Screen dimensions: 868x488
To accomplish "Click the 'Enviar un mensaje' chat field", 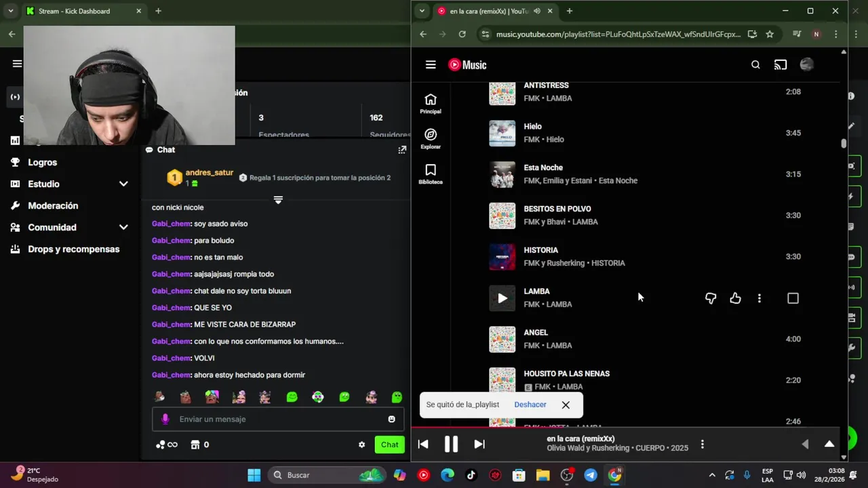I will (x=278, y=419).
